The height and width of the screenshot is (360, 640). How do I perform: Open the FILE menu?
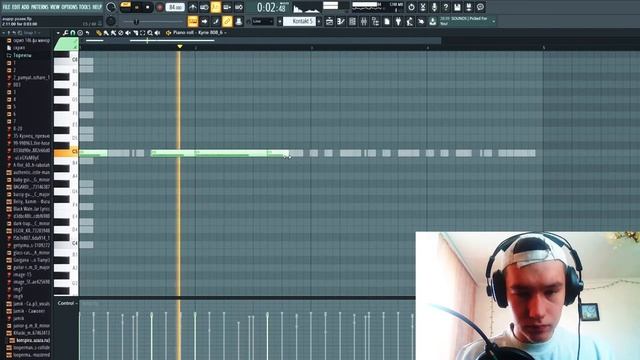coord(6,7)
